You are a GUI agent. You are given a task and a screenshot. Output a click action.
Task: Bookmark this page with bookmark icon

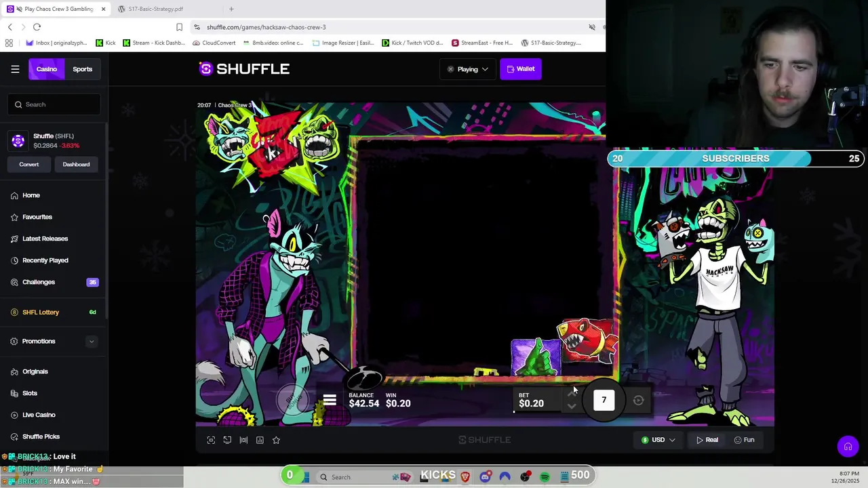[179, 27]
